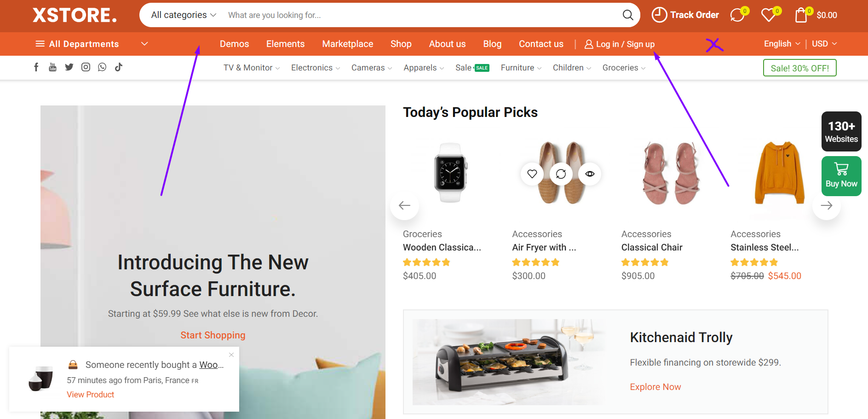Visit the Facebook social icon
The height and width of the screenshot is (419, 868).
coord(36,67)
